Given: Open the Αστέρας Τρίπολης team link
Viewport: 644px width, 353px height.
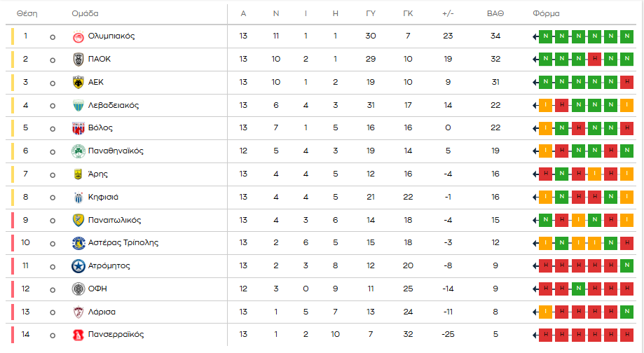Looking at the screenshot, I should pyautogui.click(x=123, y=243).
